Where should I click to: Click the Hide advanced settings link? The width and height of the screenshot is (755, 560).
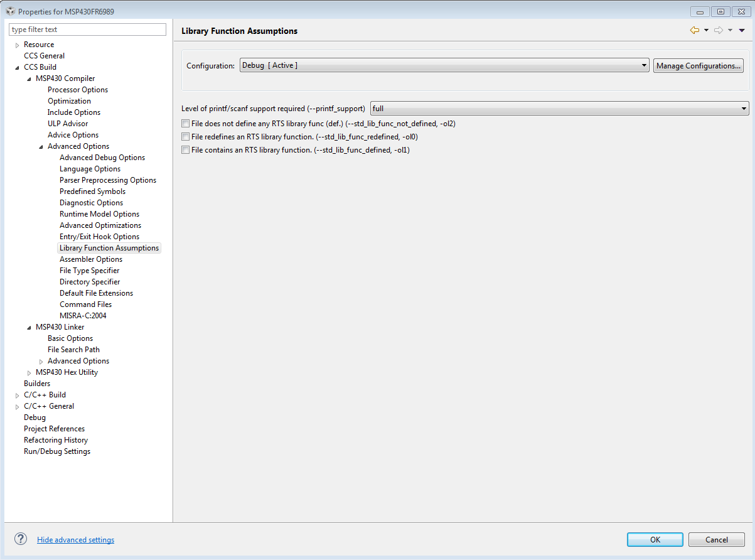click(76, 540)
